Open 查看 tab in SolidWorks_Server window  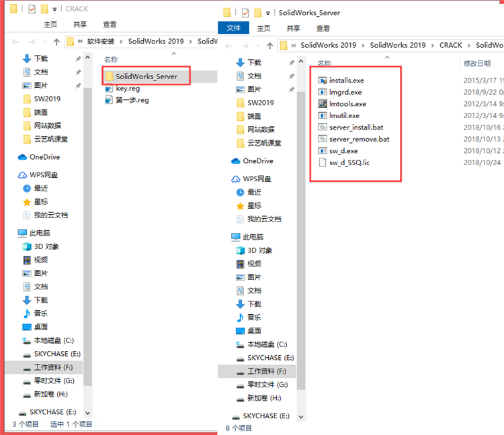tap(323, 28)
